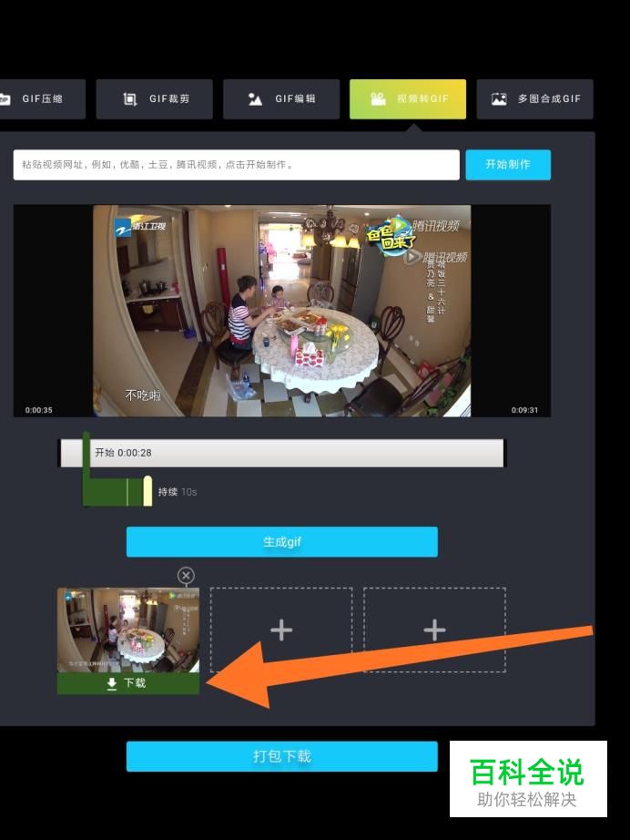Click the green start position marker
This screenshot has height=840, width=630.
(x=86, y=456)
